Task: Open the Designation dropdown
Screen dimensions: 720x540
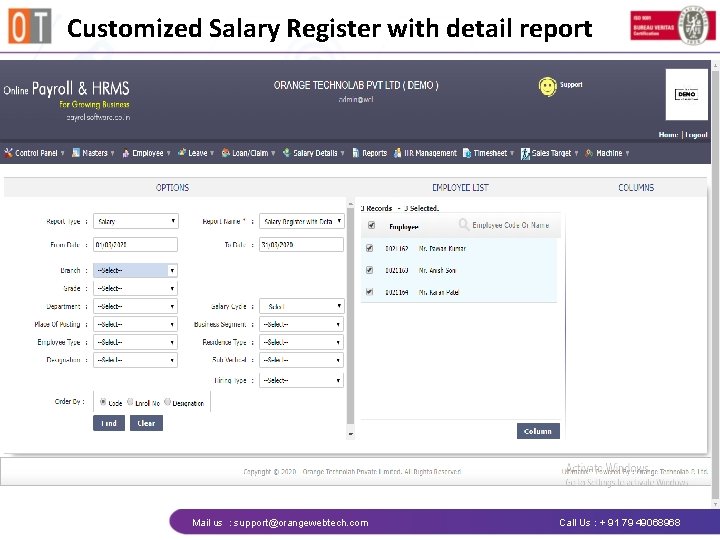Action: 135,360
